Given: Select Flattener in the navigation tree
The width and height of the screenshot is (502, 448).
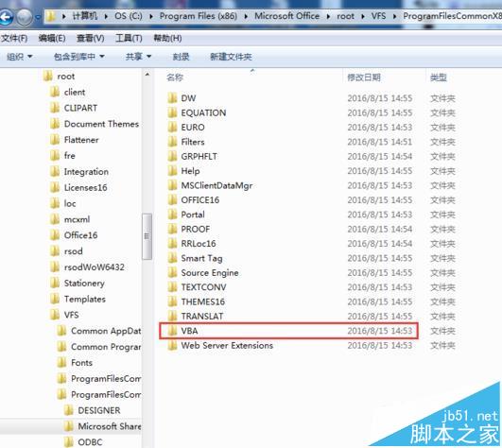Looking at the screenshot, I should click(81, 140).
